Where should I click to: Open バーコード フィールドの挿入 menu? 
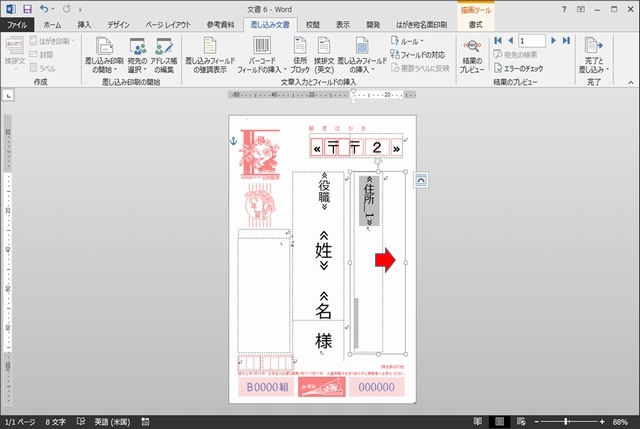tap(262, 55)
